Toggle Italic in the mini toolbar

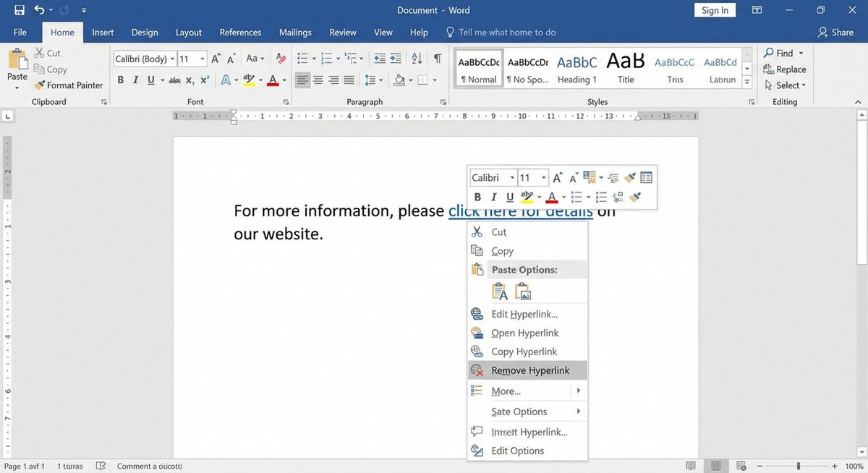pos(493,197)
